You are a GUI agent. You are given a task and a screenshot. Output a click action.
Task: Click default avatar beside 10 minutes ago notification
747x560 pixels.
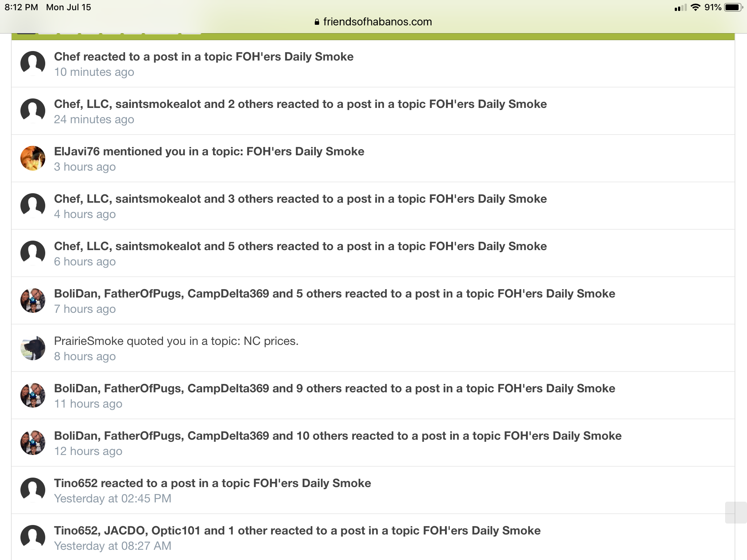point(33,63)
